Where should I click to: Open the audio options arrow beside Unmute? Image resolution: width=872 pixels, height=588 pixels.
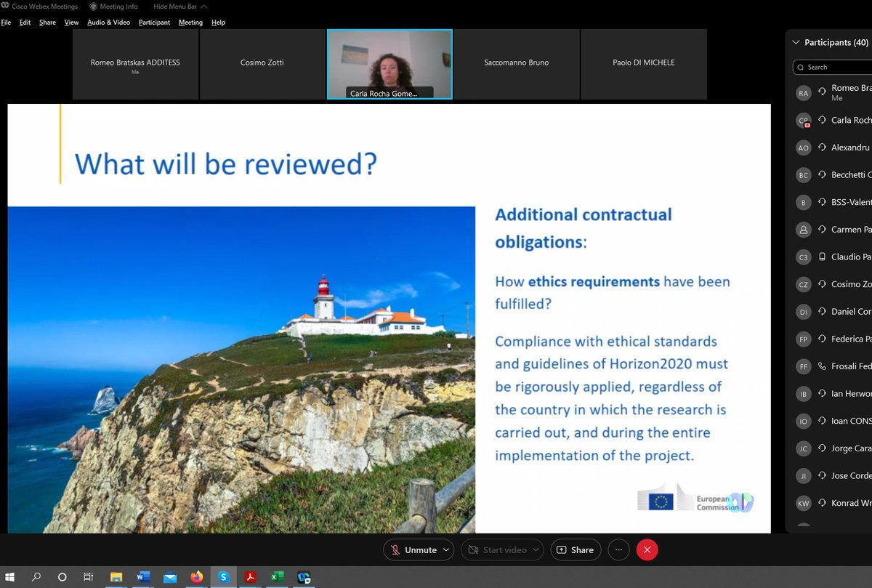[x=446, y=550]
